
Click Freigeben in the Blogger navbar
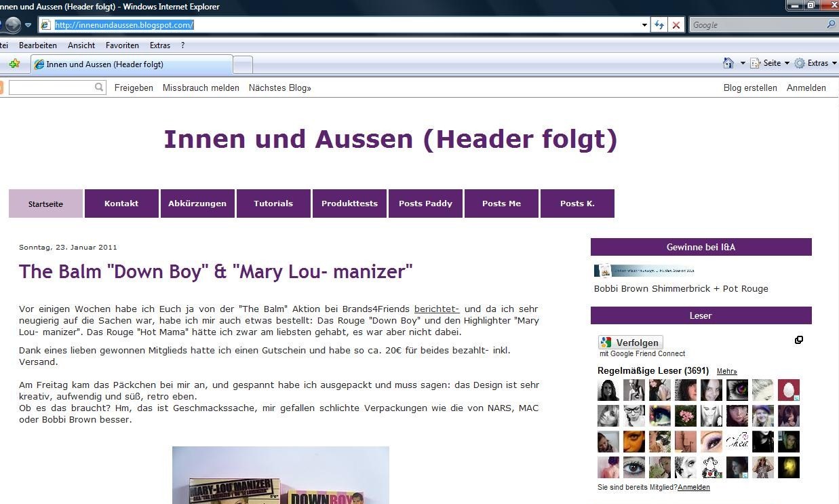tap(134, 88)
